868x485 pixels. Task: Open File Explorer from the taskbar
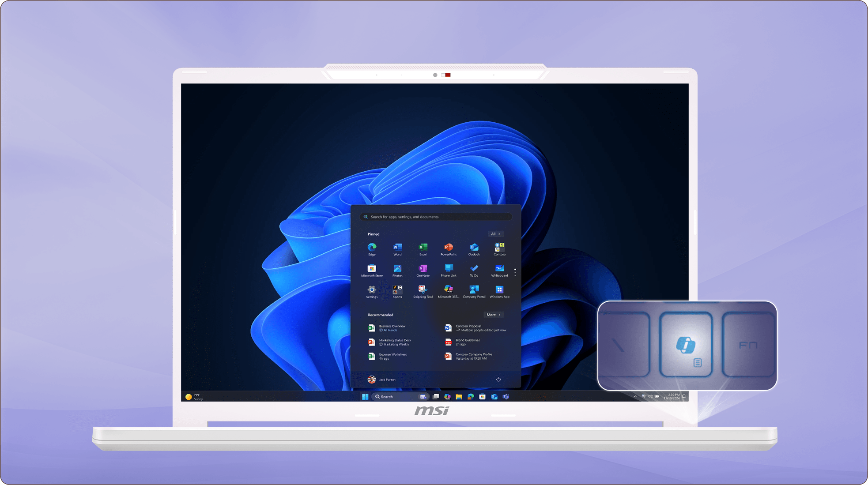[459, 397]
